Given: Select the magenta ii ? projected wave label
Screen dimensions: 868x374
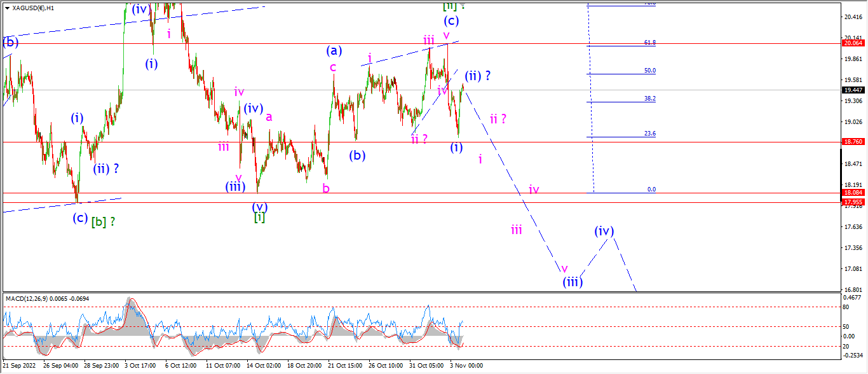Looking at the screenshot, I should [498, 118].
